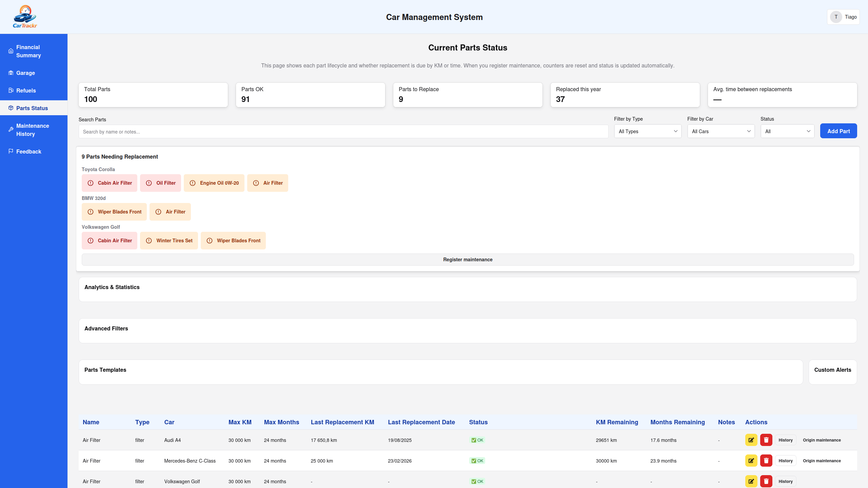This screenshot has height=488, width=868.
Task: Select the Winter Tires Set alert for Volkswagen Golf
Action: pyautogui.click(x=169, y=240)
